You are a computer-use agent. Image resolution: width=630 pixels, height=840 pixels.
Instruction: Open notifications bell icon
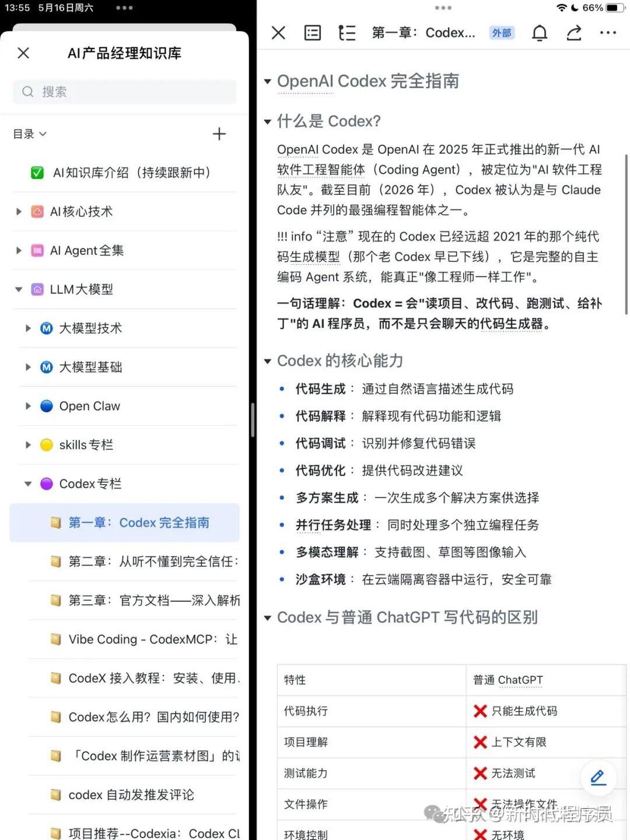[540, 33]
